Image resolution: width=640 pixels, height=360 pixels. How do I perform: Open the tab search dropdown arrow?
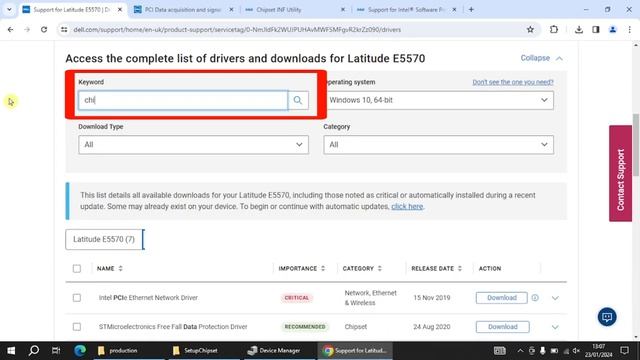(9, 9)
